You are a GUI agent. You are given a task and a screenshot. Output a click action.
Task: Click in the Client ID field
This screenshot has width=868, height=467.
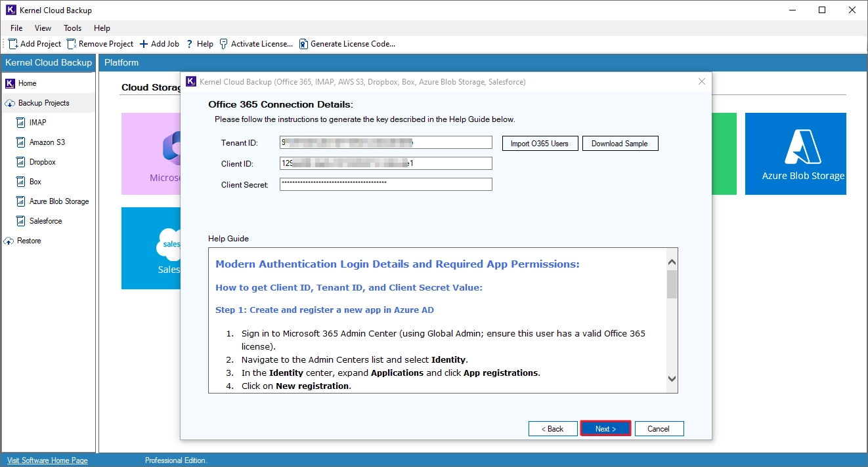(x=386, y=163)
